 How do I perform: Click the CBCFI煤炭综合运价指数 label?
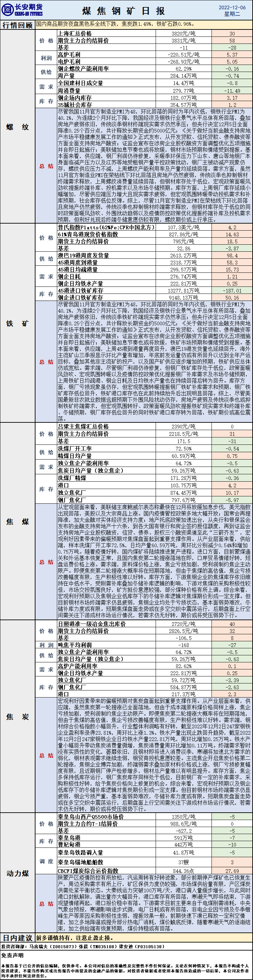[x=88, y=871]
